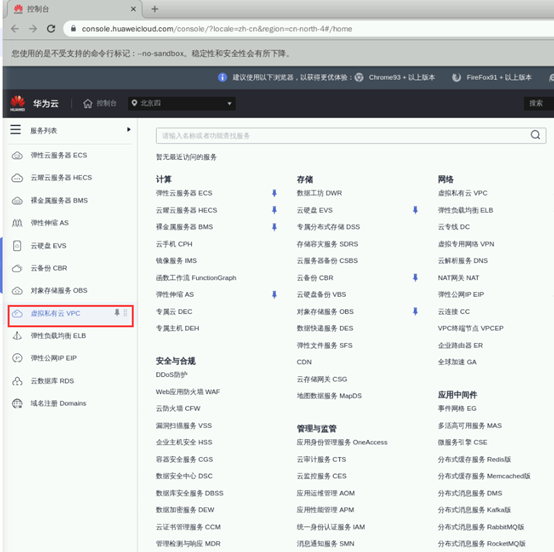Open NAT网关 NAT link
The width and height of the screenshot is (554, 552).
pos(458,277)
